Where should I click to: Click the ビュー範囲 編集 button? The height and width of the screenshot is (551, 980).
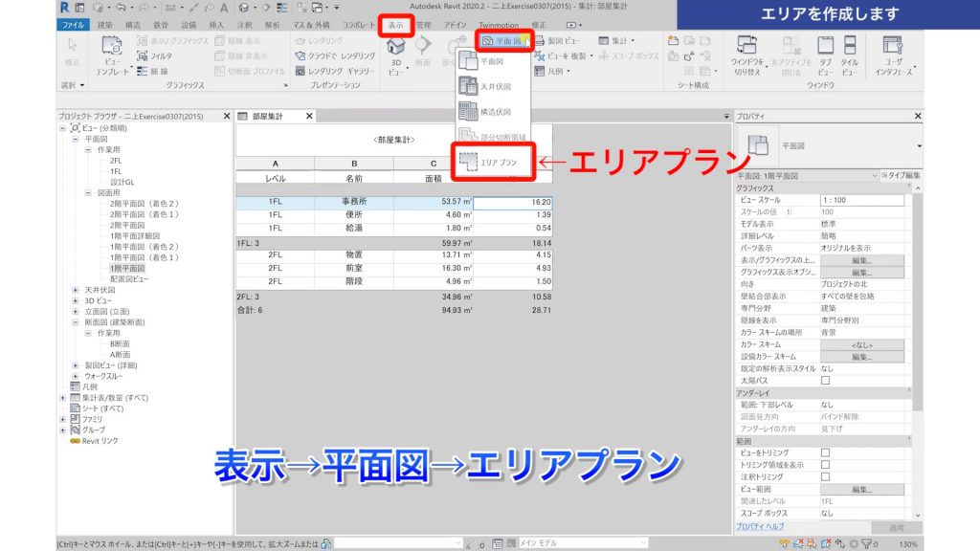point(865,488)
